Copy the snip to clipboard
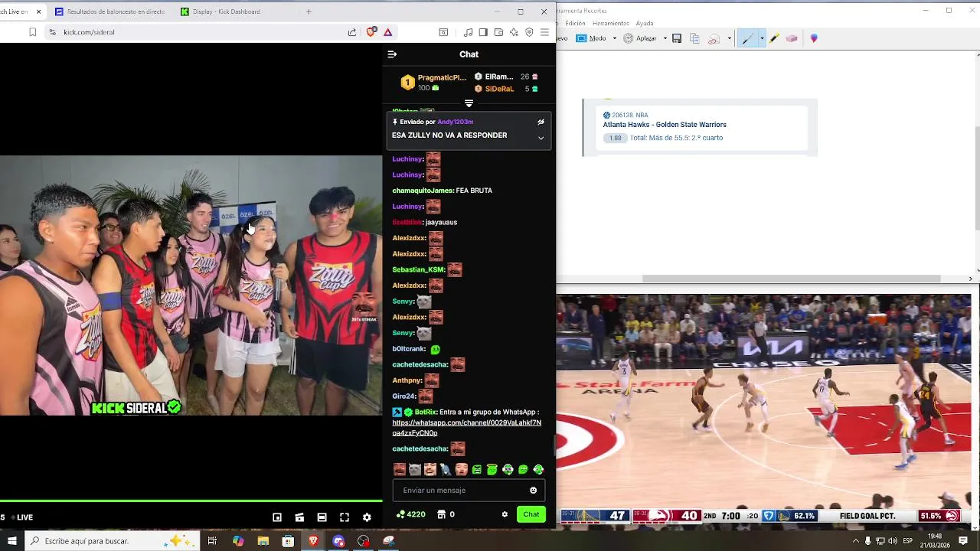The height and width of the screenshot is (551, 980). 694,38
